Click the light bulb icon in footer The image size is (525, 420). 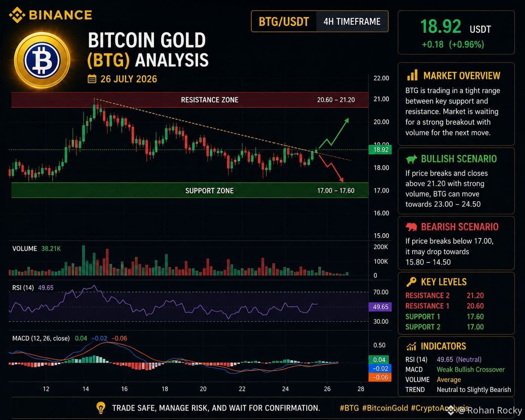(101, 408)
